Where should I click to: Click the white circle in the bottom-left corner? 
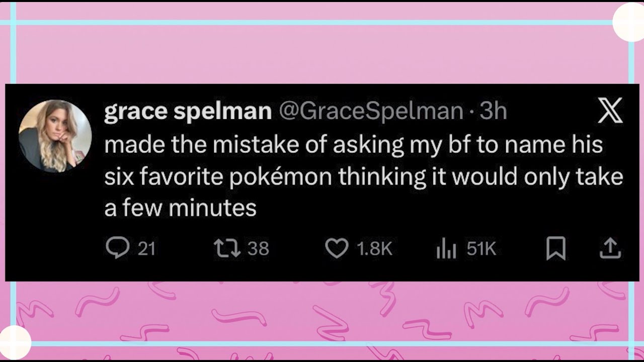pyautogui.click(x=14, y=343)
